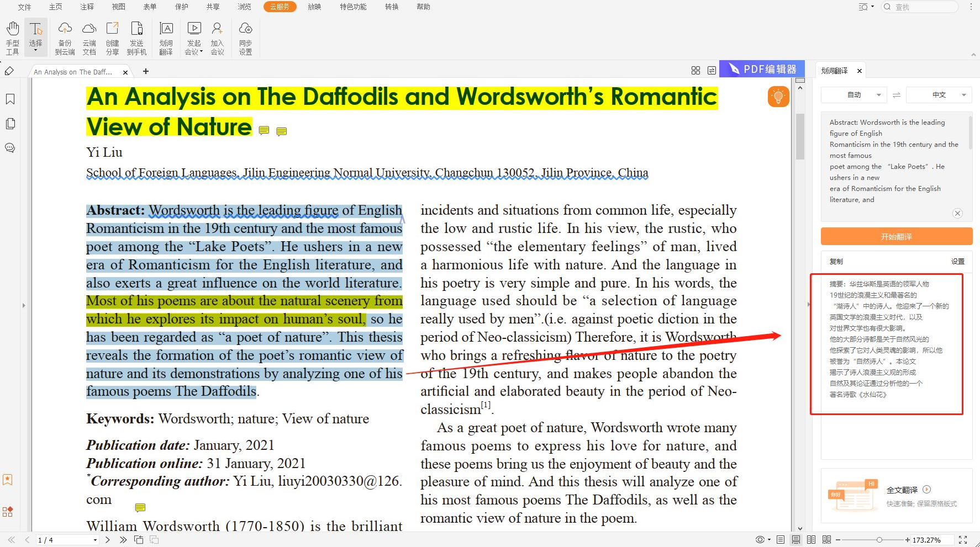This screenshot has height=547, width=980.
Task: Open the 转换 (Convert) menu tab
Action: pos(392,7)
